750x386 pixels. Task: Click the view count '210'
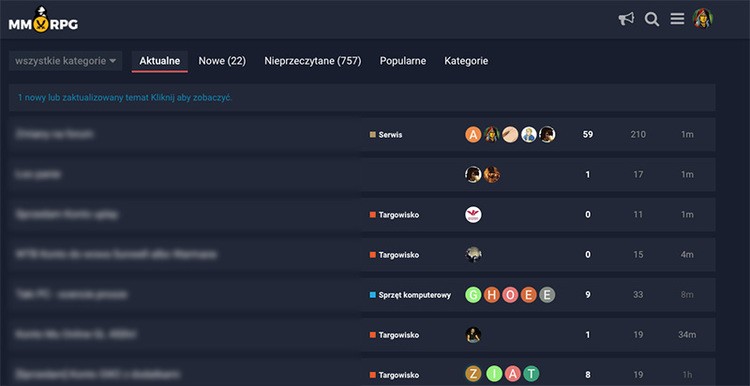pyautogui.click(x=638, y=135)
